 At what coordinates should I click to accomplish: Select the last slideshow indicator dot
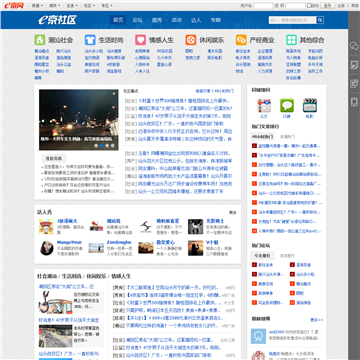pyautogui.click(x=113, y=146)
